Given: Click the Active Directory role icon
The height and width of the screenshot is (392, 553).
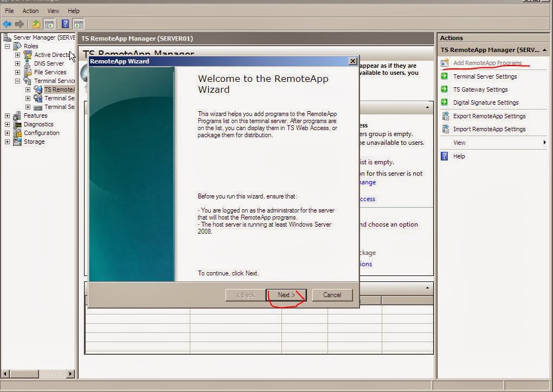Looking at the screenshot, I should point(28,55).
